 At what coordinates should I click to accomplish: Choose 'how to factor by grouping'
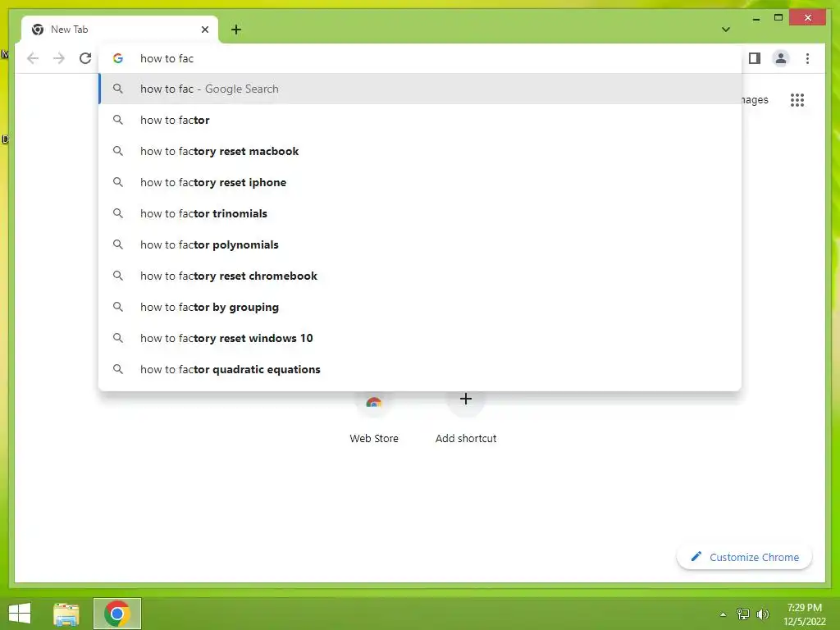[421, 307]
